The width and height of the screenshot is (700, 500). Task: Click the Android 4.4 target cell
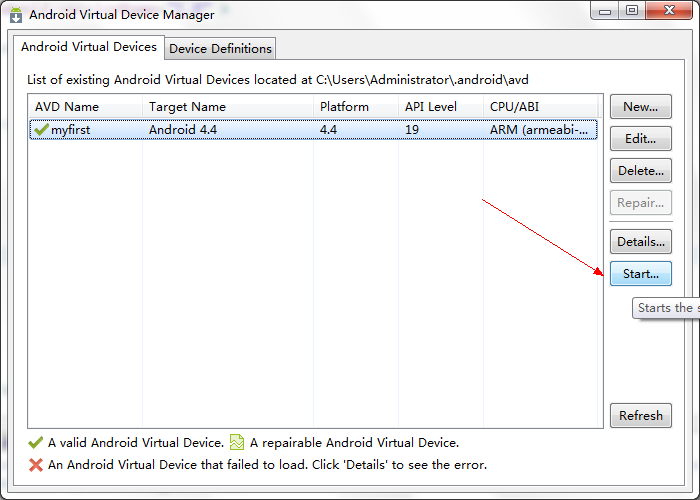(183, 130)
